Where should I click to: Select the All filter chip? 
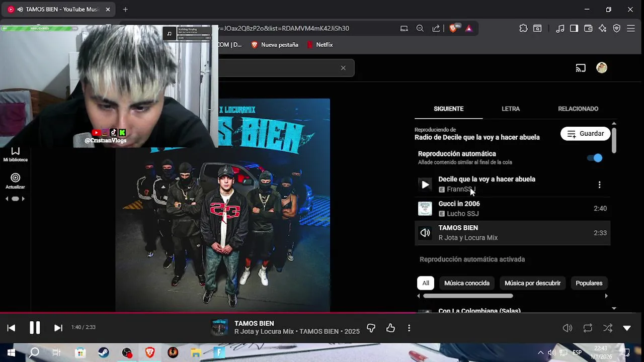click(x=426, y=283)
